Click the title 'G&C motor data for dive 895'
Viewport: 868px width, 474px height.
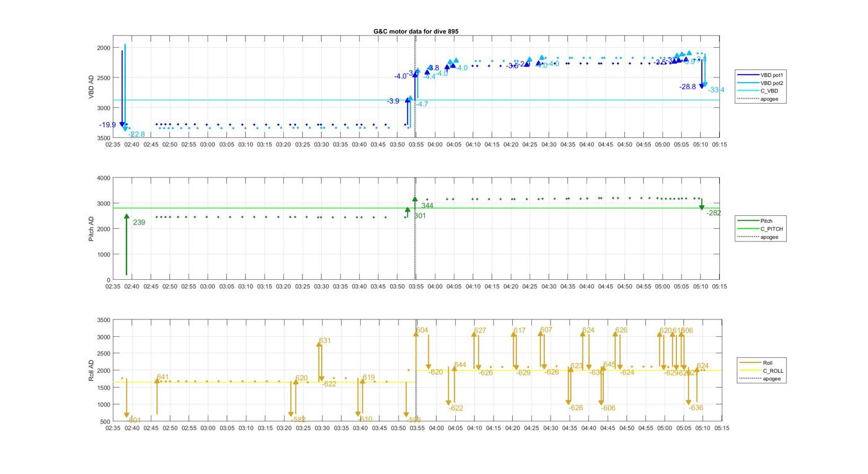(x=416, y=31)
